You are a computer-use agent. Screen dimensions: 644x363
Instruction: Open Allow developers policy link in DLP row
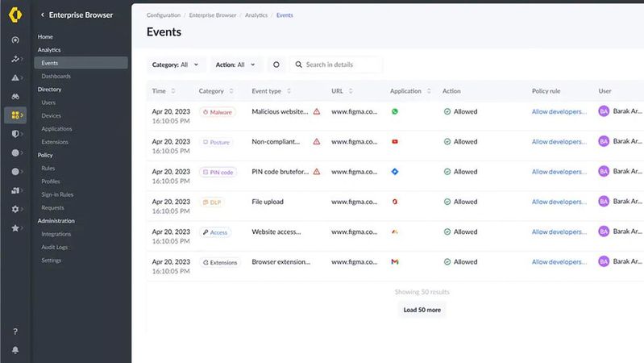(x=559, y=202)
